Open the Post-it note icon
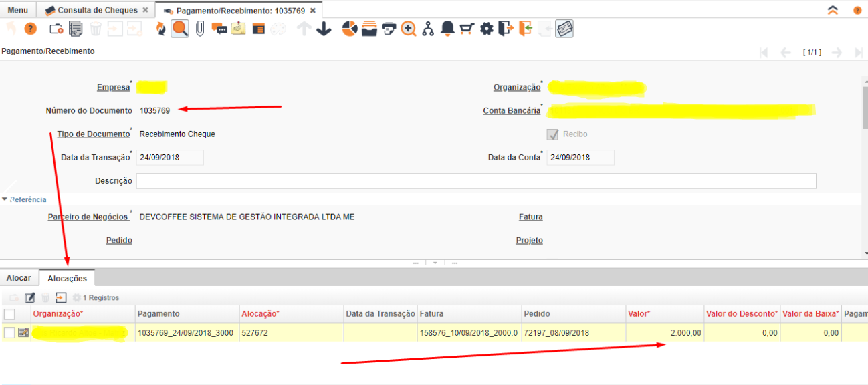 coord(239,29)
